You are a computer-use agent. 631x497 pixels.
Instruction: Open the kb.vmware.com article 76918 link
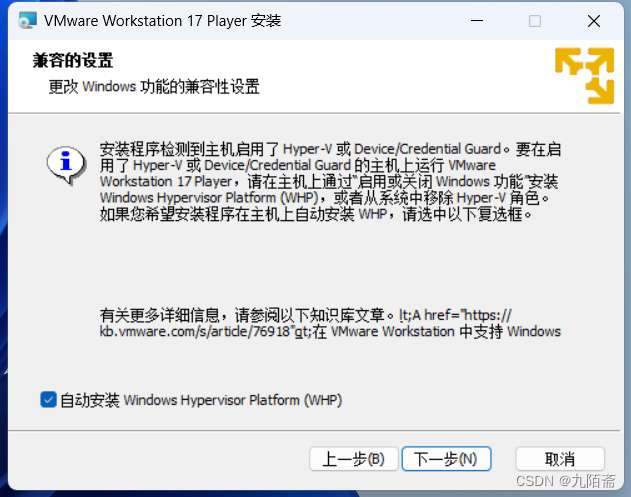point(330,324)
